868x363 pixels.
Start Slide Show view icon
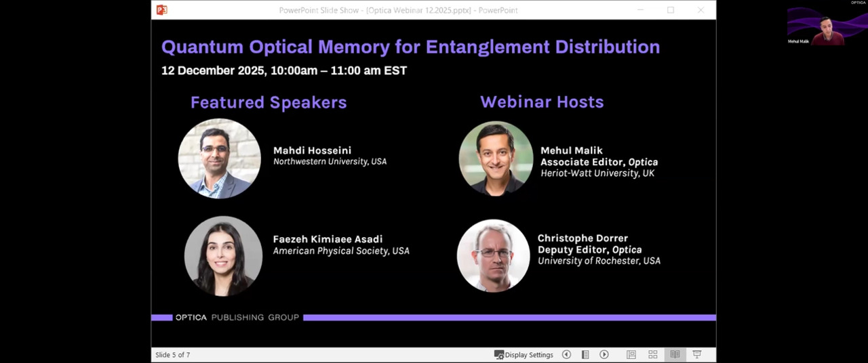click(x=696, y=355)
